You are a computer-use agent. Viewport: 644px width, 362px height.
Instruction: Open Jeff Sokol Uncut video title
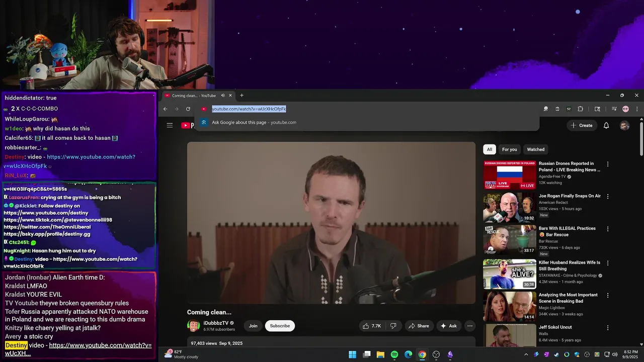(555, 327)
